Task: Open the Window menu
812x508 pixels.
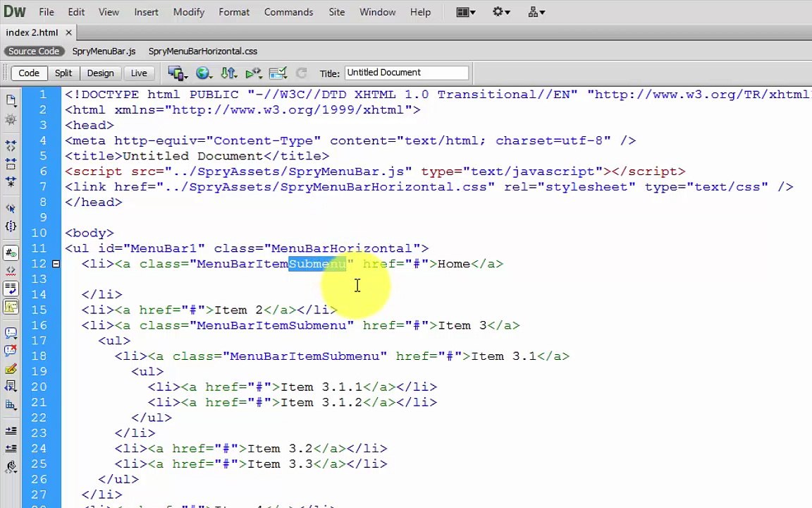Action: point(378,12)
